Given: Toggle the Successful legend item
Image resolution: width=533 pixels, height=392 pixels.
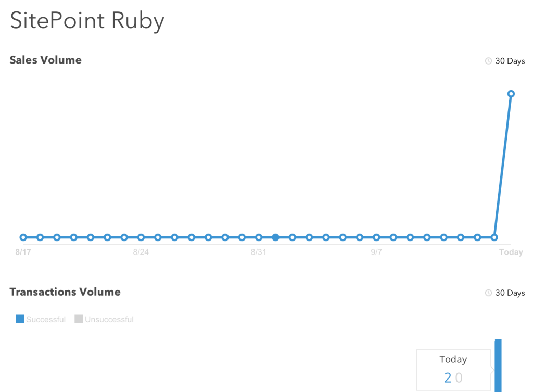Looking at the screenshot, I should (x=41, y=319).
